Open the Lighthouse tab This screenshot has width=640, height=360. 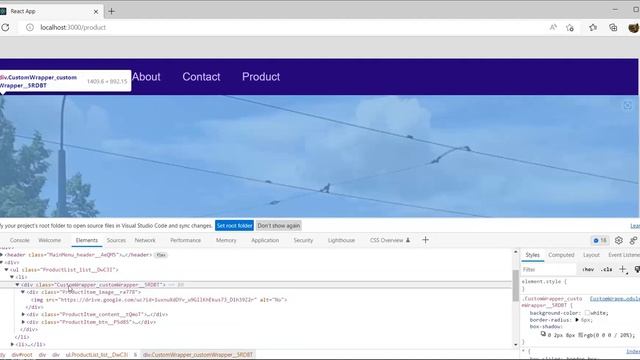(x=341, y=240)
